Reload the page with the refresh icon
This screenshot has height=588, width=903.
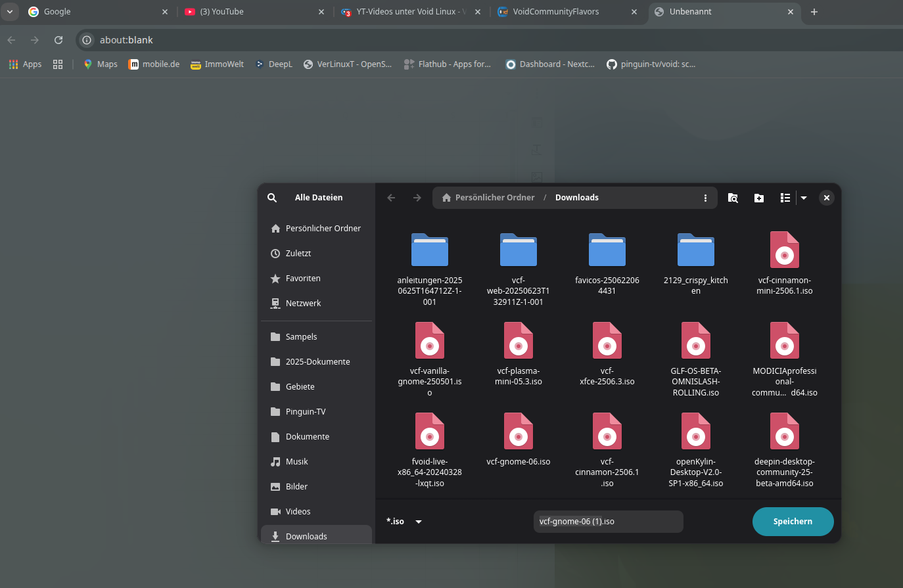click(x=58, y=40)
